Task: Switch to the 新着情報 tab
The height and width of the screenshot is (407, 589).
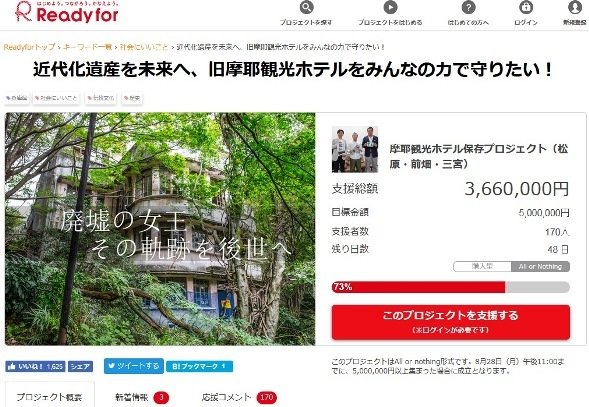Action: (x=142, y=397)
